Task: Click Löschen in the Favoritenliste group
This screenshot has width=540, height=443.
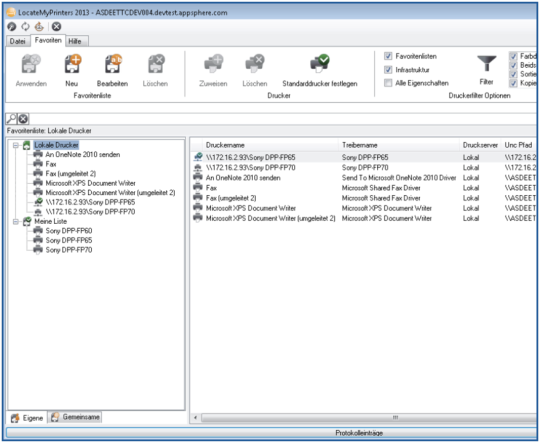Action: point(156,64)
